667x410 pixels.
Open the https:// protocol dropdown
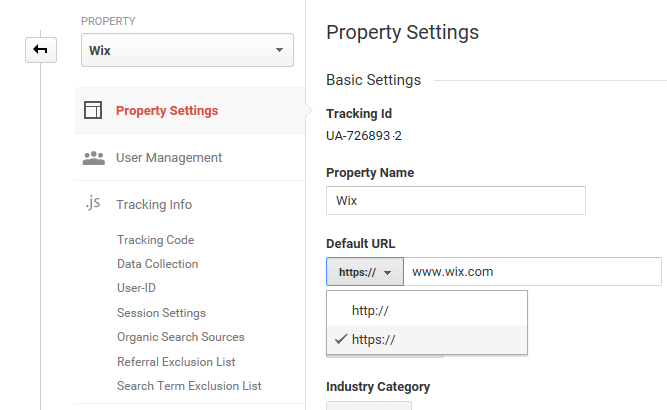(365, 272)
